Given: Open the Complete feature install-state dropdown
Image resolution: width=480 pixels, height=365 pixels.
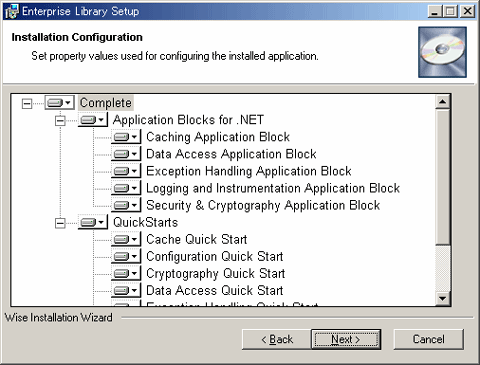Looking at the screenshot, I should (59, 103).
